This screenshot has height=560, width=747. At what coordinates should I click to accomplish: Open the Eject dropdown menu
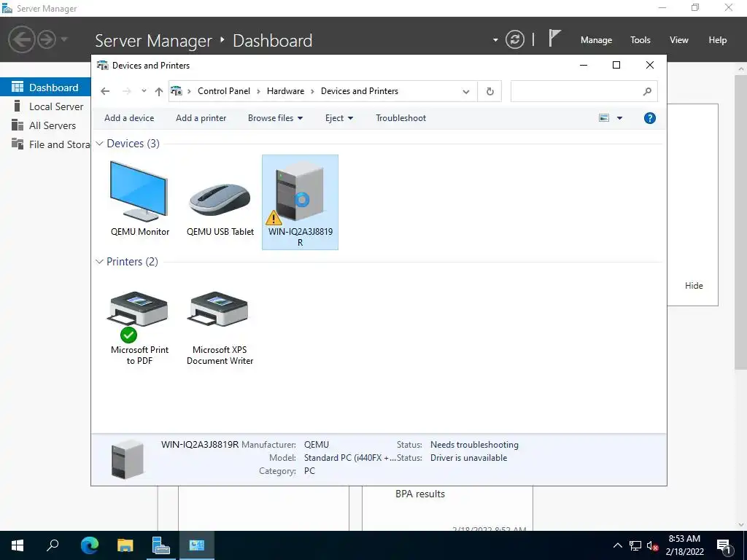(x=338, y=118)
